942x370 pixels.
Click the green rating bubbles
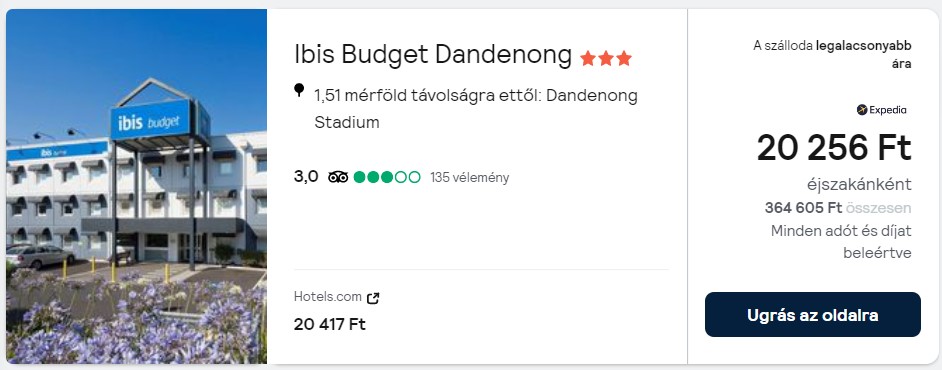[387, 177]
